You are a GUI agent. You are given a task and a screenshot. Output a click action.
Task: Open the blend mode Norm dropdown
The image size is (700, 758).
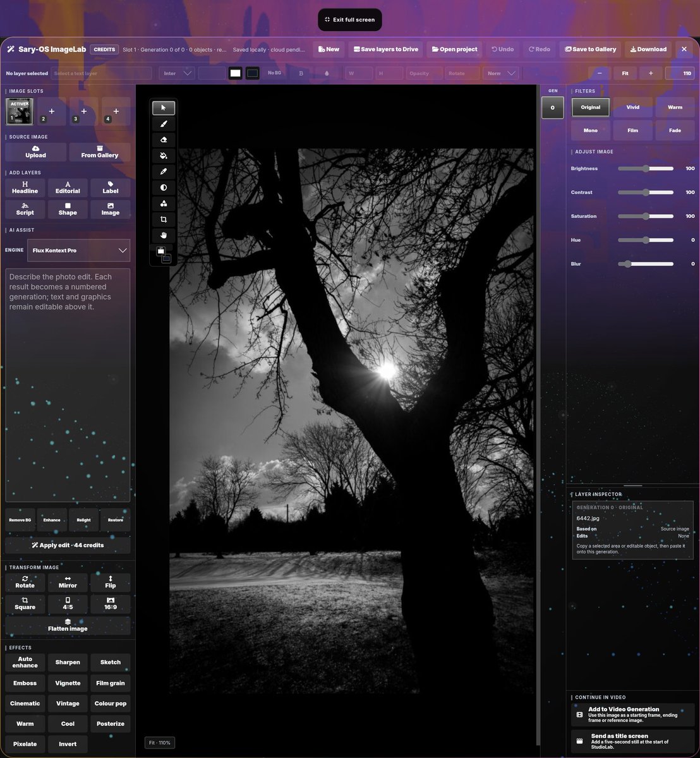[x=501, y=73]
